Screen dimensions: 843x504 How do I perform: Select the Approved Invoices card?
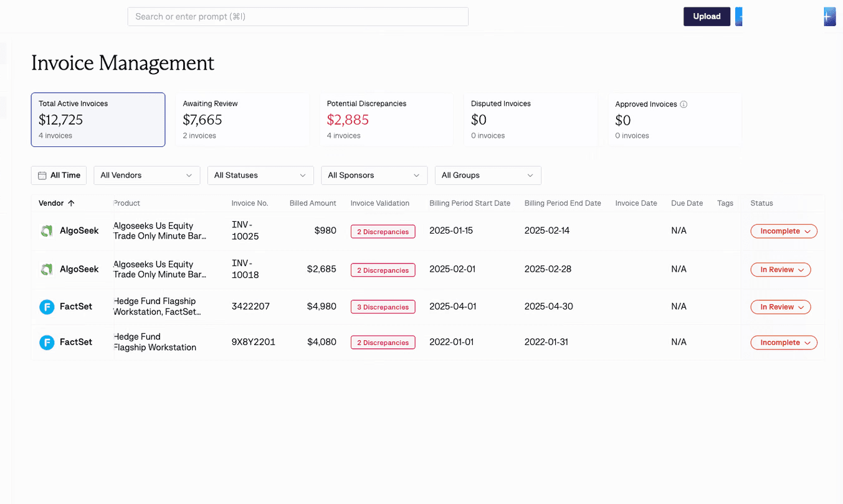(675, 120)
